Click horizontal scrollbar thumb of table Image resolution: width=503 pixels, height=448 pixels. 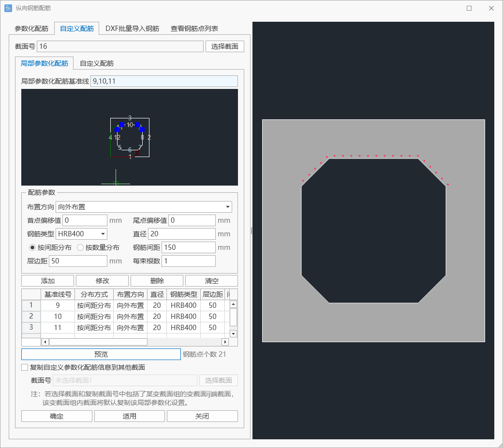98,342
